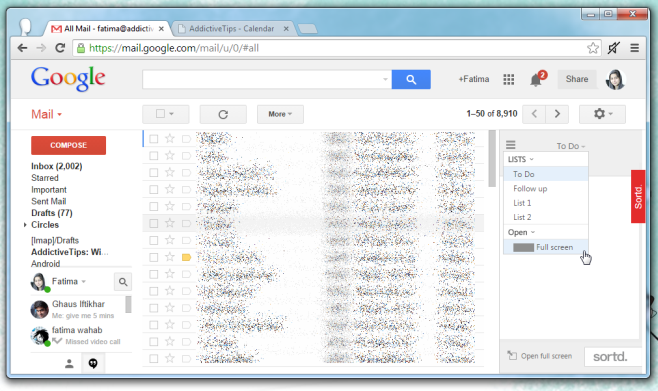Viewport: 658px width, 391px height.
Task: Open the To Do list selector in Sortd
Action: (570, 146)
